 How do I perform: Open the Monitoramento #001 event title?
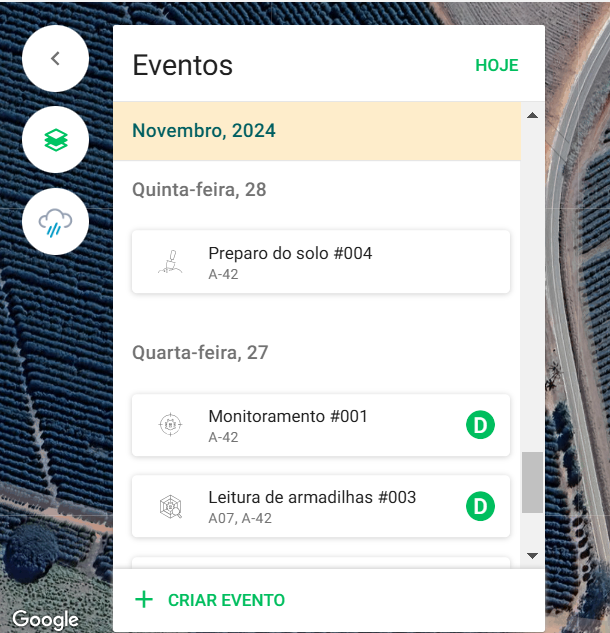click(288, 416)
